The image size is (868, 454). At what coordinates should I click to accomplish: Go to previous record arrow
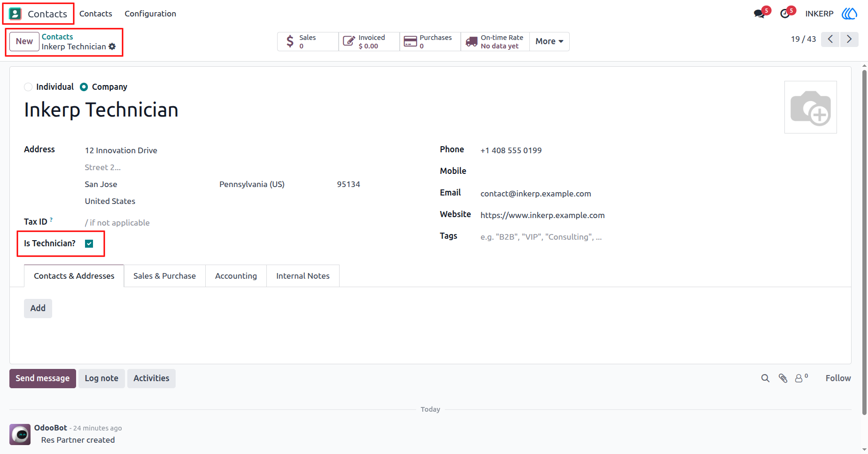click(830, 39)
